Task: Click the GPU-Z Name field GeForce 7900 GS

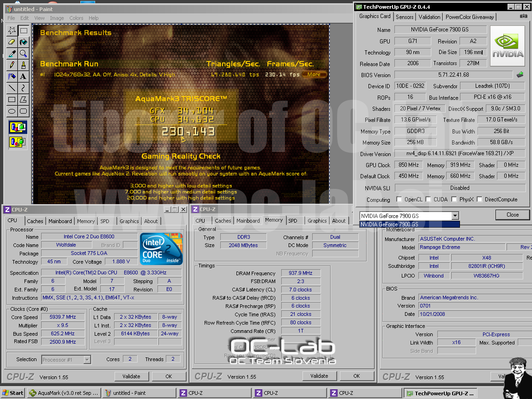Action: point(440,30)
